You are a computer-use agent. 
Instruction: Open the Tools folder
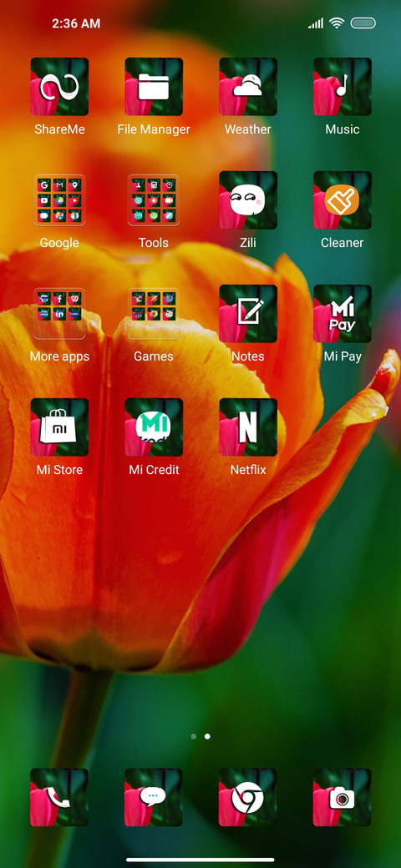pyautogui.click(x=154, y=200)
